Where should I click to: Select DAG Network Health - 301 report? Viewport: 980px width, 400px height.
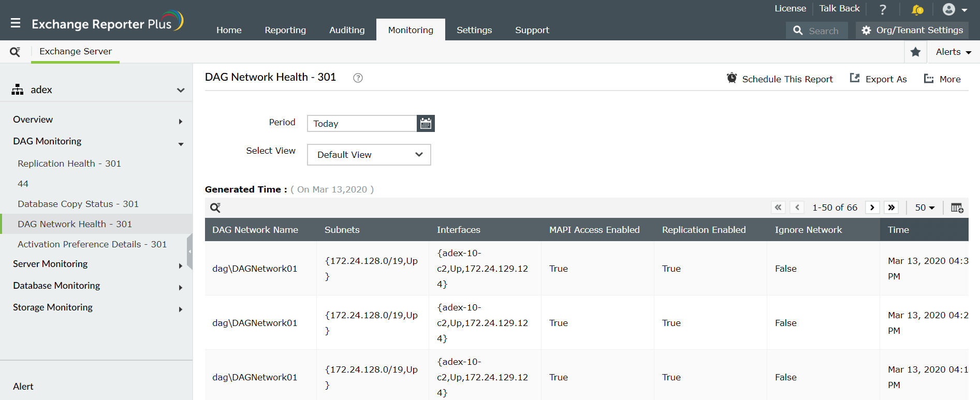tap(75, 224)
